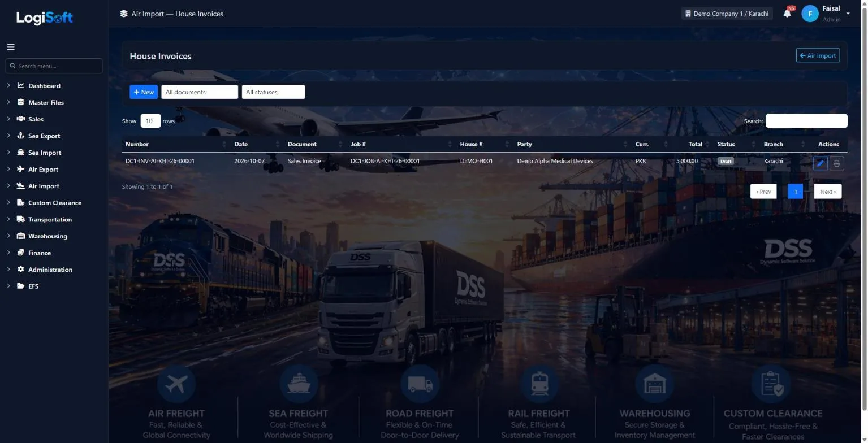Expand the Finance menu chevron
This screenshot has height=443, width=868.
(x=8, y=253)
